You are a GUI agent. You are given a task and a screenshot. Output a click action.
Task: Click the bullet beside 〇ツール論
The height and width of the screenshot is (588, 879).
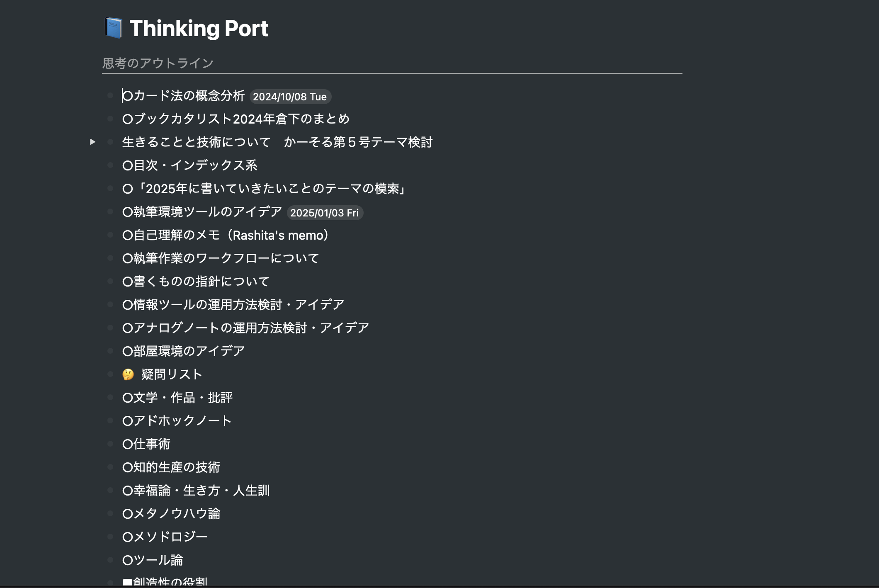[110, 560]
